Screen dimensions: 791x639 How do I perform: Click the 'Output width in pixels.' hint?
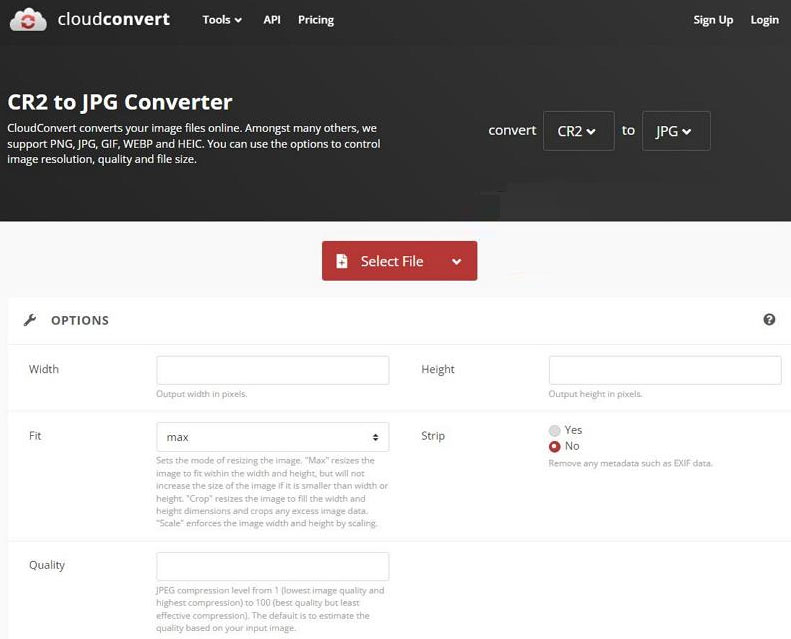tap(201, 394)
